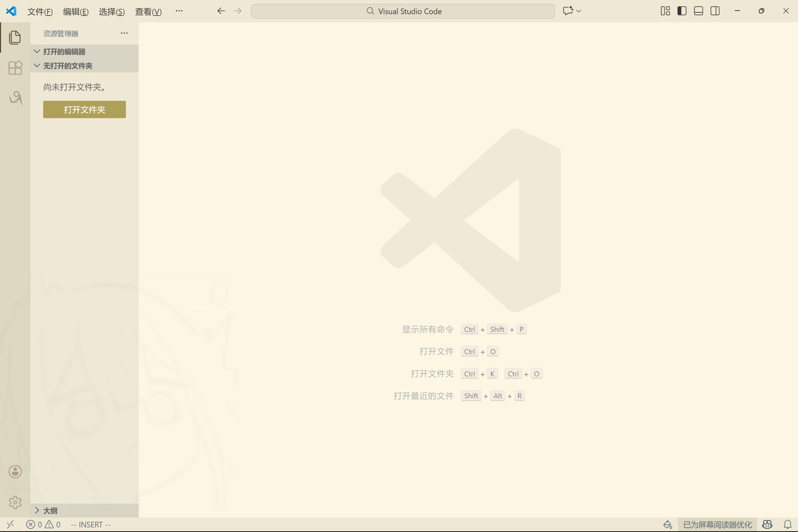The width and height of the screenshot is (798, 532).
Task: Open the chat dropdown chevron beside Copilot icon
Action: coord(579,11)
